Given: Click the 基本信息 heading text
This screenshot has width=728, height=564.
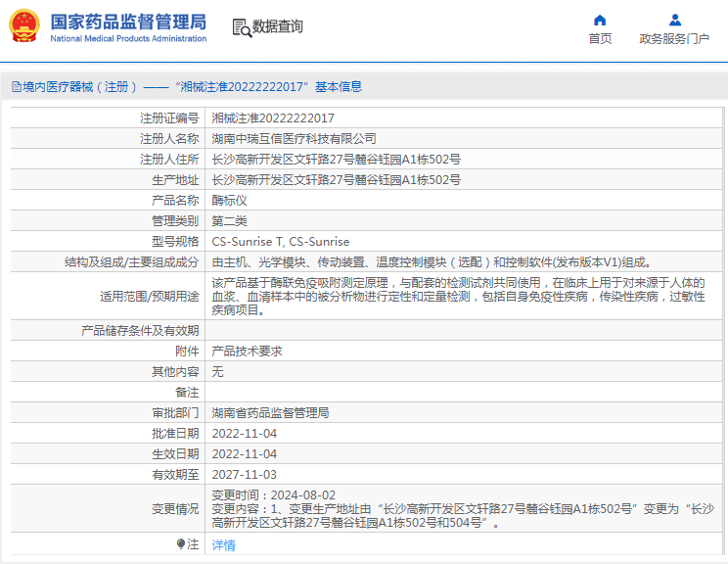Looking at the screenshot, I should point(339,87).
